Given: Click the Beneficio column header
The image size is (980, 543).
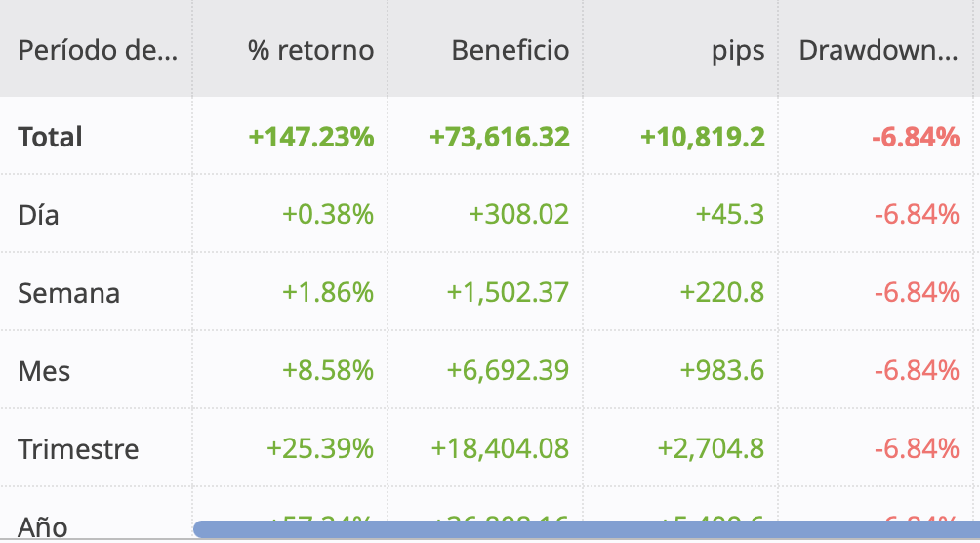Looking at the screenshot, I should (510, 51).
